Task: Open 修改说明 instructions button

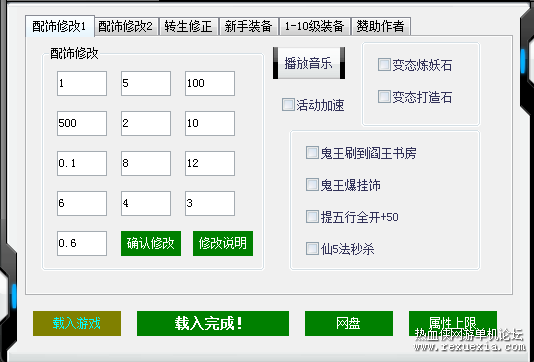Action: coord(223,243)
